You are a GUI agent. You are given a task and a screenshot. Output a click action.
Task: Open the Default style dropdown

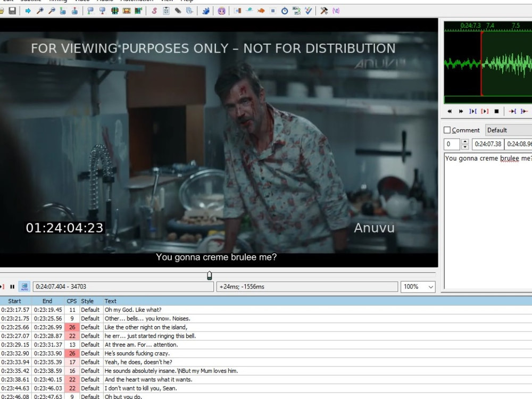pos(508,130)
